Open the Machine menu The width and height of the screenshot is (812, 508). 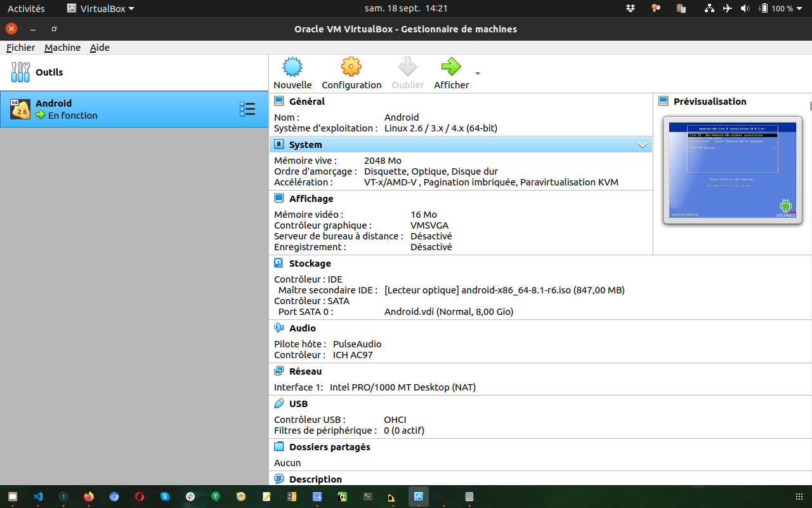coord(62,48)
